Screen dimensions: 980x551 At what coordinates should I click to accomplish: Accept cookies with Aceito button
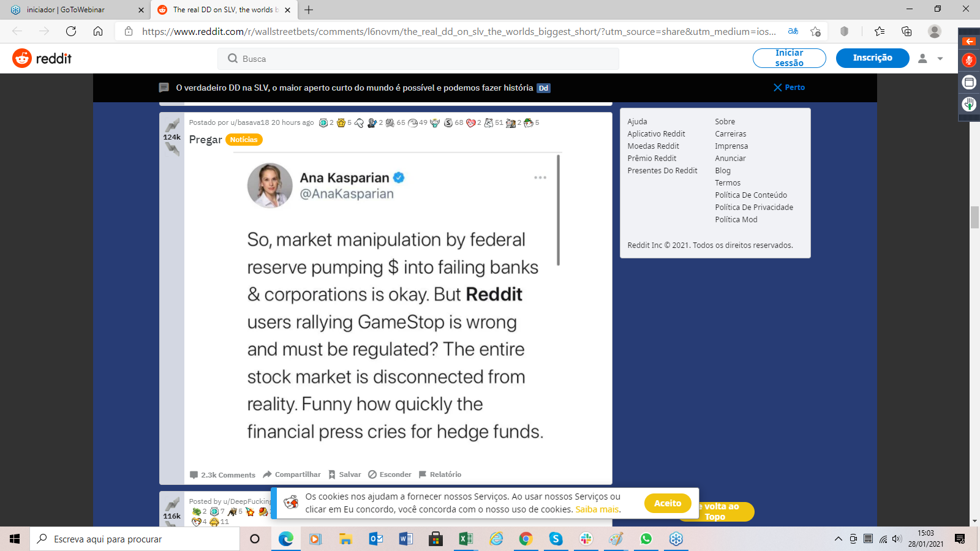[x=668, y=503]
